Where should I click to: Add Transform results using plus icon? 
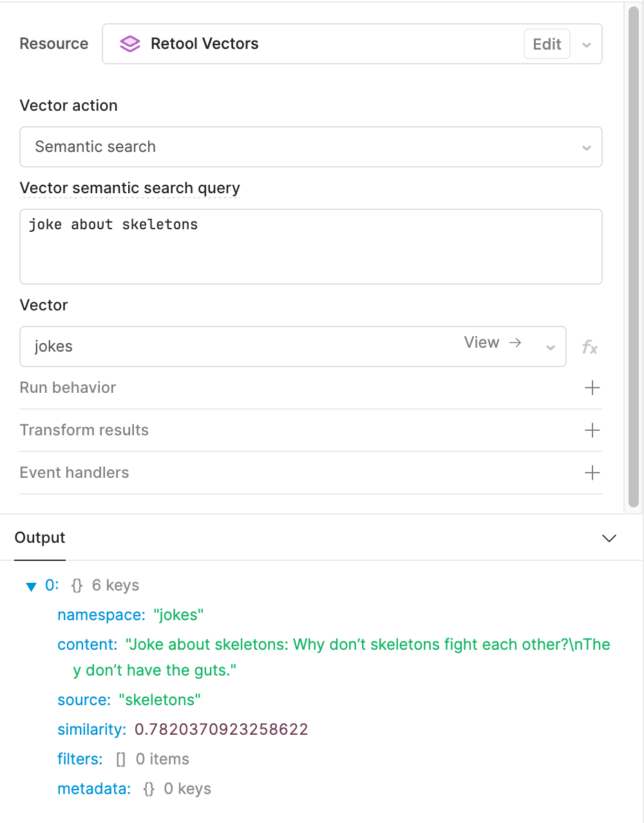coord(592,430)
